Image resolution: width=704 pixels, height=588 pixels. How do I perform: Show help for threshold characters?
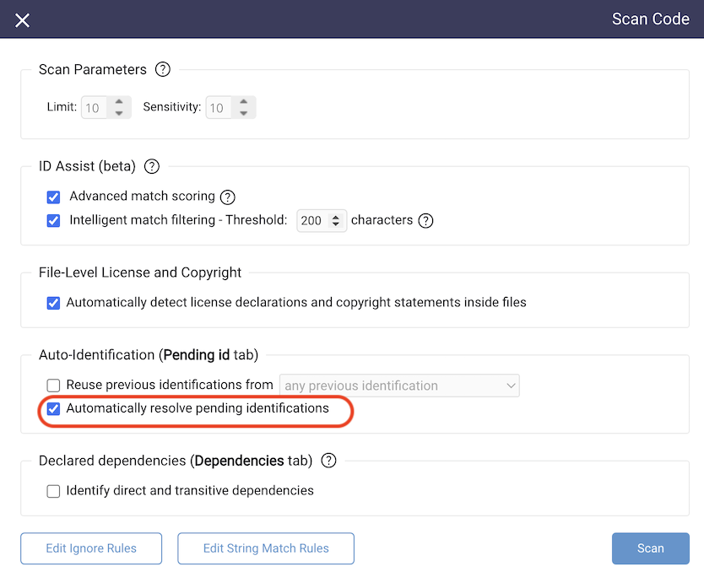pyautogui.click(x=425, y=221)
